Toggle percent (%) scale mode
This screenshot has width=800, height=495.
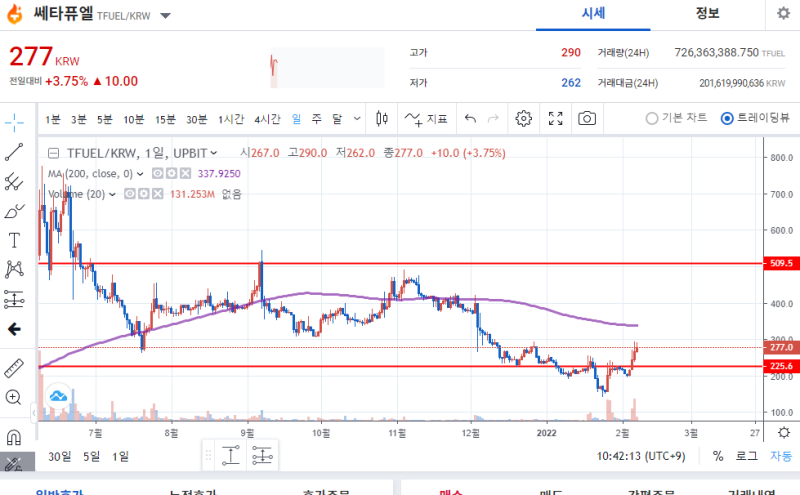(718, 456)
